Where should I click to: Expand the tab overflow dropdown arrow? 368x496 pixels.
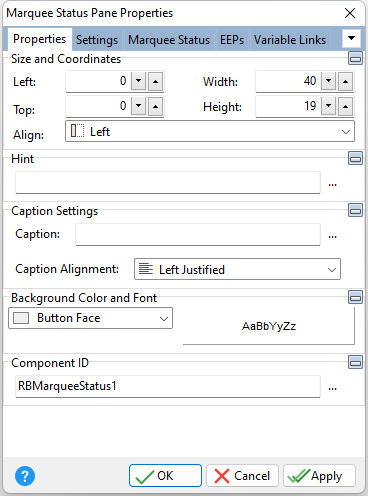coord(351,38)
